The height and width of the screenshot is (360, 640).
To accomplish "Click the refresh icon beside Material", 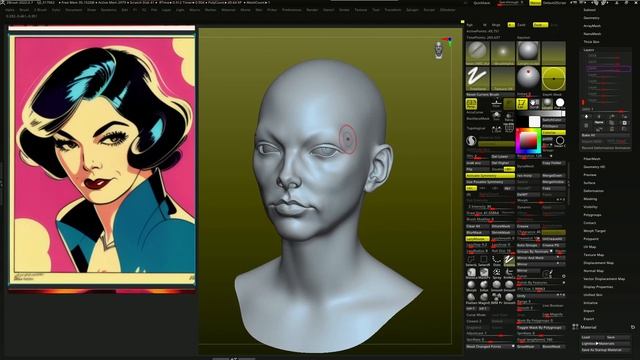I will point(633,327).
